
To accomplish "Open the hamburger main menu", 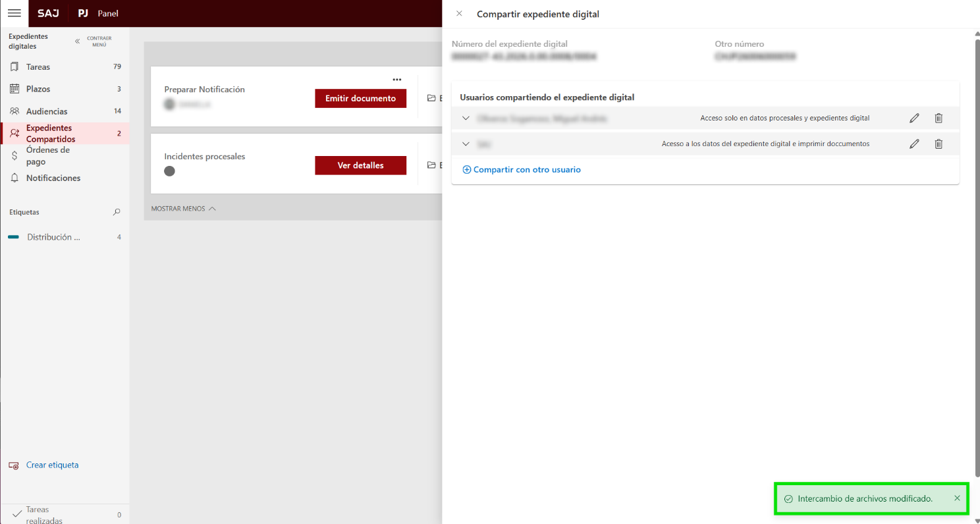I will coord(14,13).
